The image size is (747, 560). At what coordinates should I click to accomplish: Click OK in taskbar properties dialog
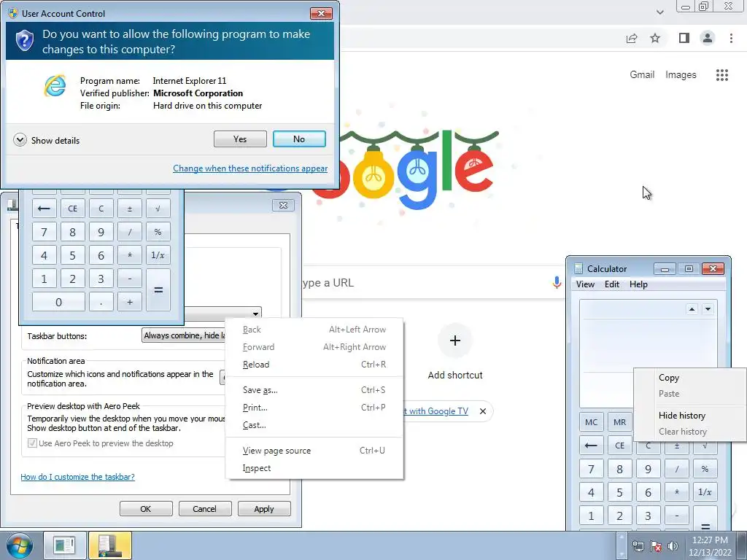coord(146,509)
